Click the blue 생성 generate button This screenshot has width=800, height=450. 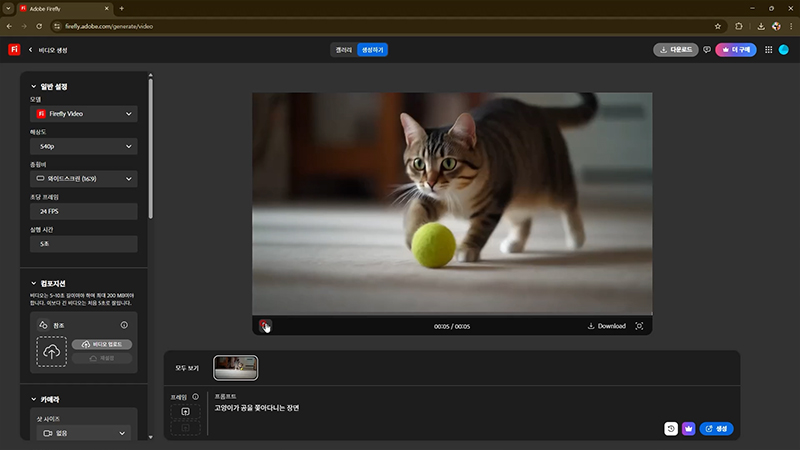(716, 428)
